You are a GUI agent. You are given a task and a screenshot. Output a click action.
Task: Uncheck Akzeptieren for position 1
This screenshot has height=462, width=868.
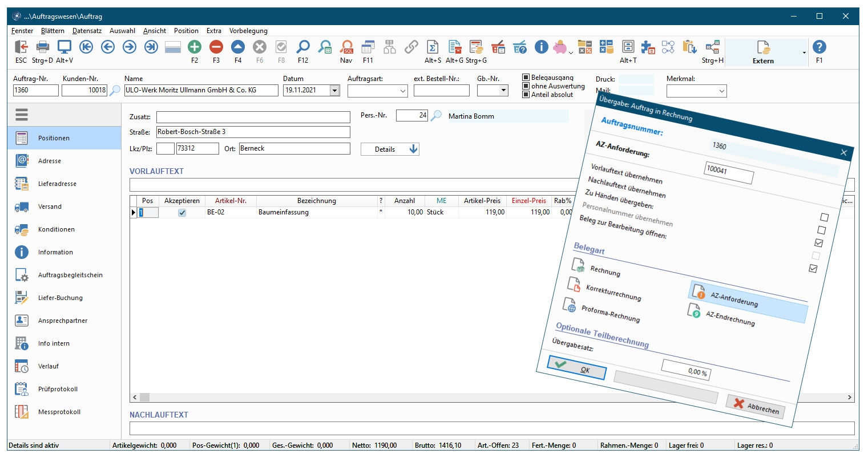click(182, 213)
